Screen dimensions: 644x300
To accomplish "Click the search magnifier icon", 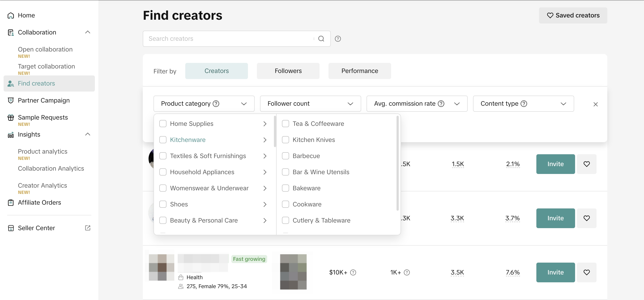I will tap(321, 39).
